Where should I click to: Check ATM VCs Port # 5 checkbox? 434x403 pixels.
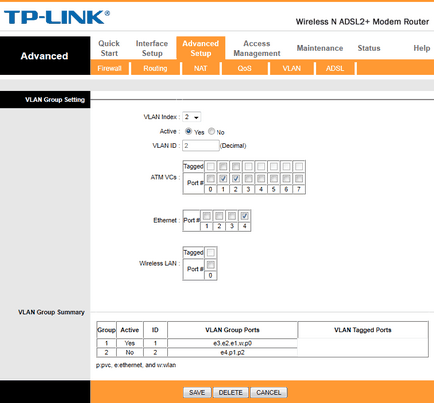[x=274, y=179]
